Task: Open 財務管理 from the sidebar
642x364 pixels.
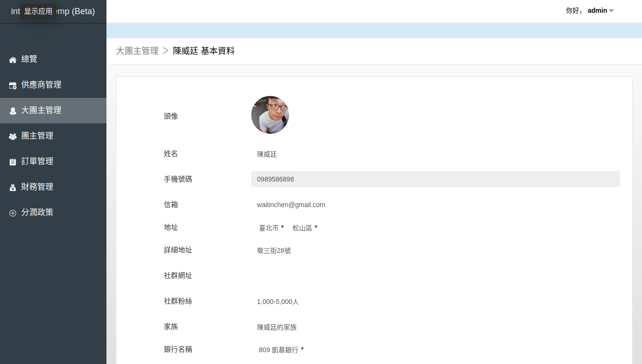Action: coord(53,187)
